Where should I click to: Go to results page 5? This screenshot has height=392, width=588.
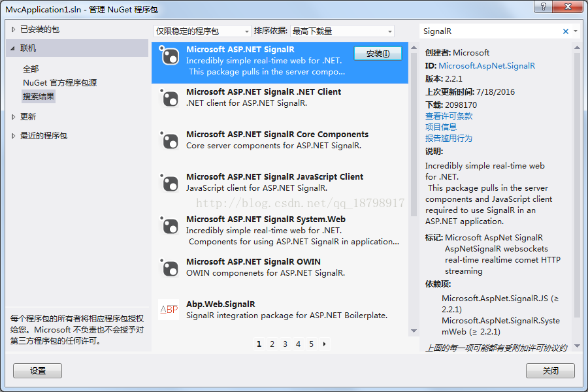pyautogui.click(x=311, y=344)
